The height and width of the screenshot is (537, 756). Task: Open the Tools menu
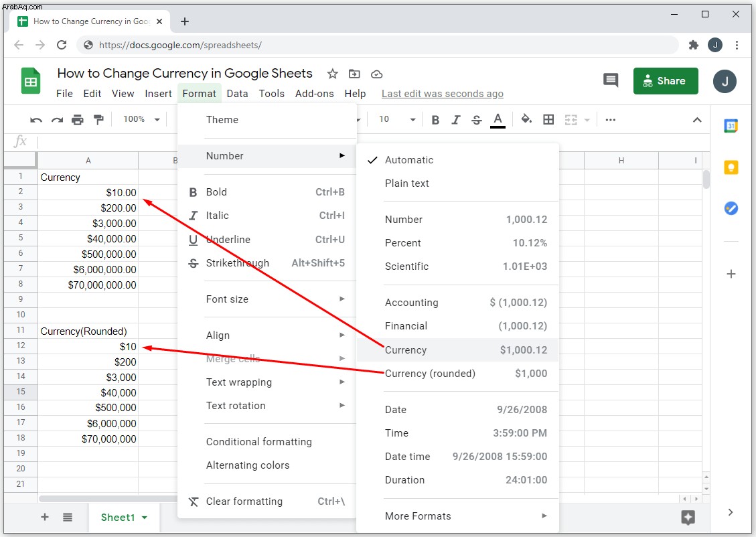[271, 94]
